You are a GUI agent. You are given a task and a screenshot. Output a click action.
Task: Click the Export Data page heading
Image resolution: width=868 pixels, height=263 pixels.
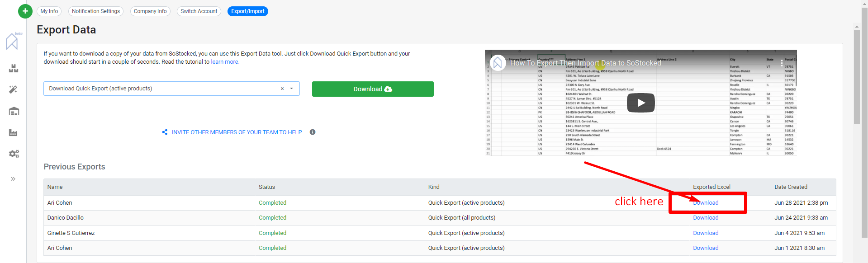pyautogui.click(x=66, y=30)
